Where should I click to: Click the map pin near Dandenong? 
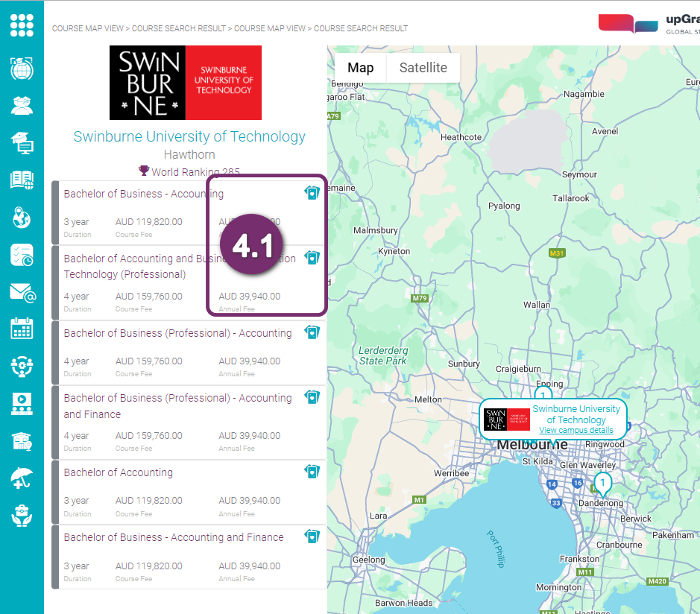[602, 484]
